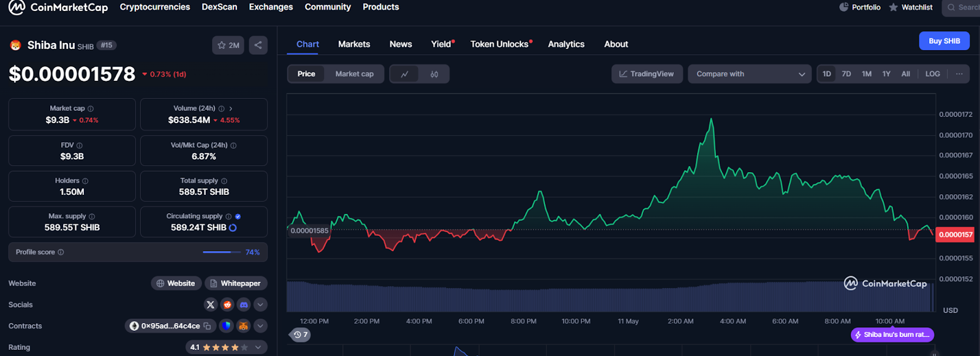Click the #15 rank badge

pos(107,45)
